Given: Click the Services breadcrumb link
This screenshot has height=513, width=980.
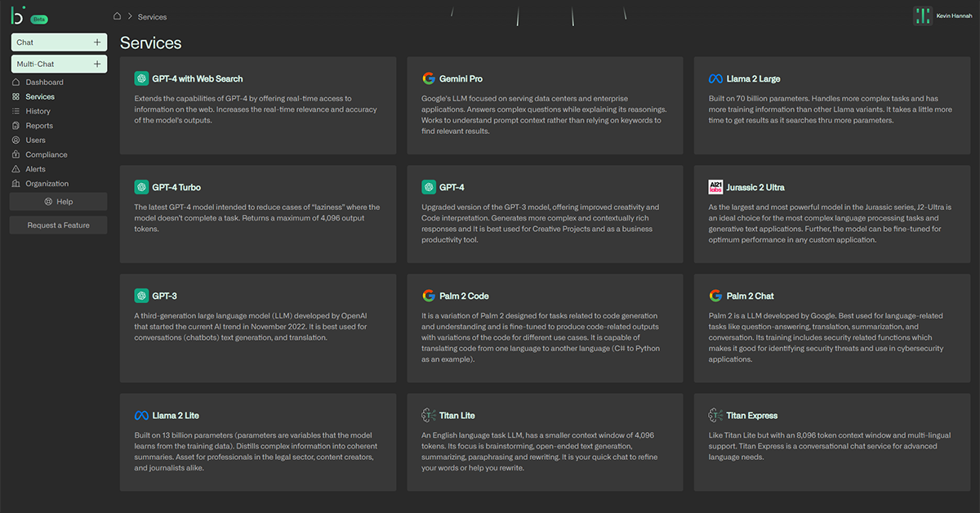Looking at the screenshot, I should pos(152,16).
